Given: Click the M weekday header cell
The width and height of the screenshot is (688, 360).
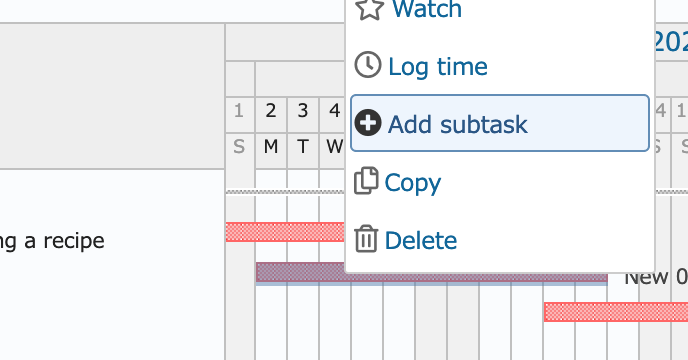Looking at the screenshot, I should point(271,146).
